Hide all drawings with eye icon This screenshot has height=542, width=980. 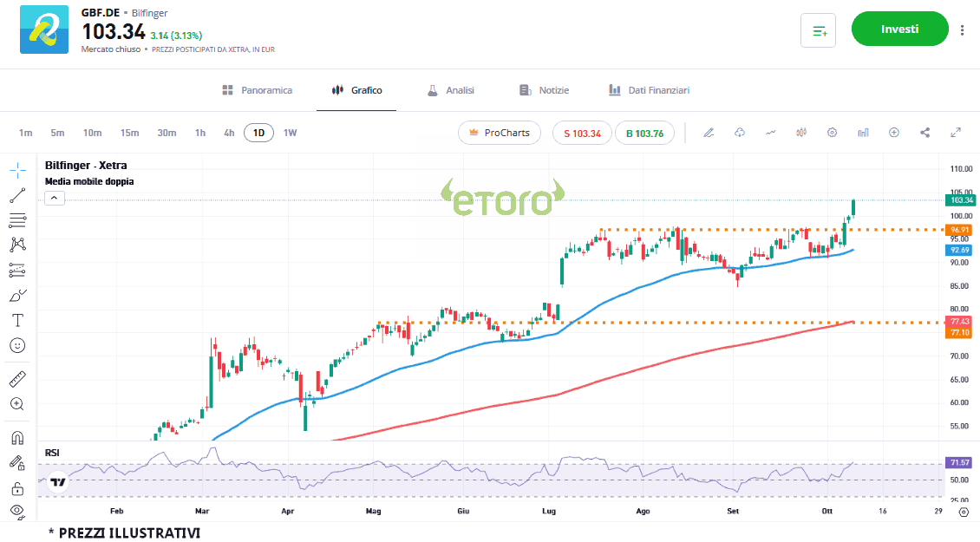(x=17, y=512)
